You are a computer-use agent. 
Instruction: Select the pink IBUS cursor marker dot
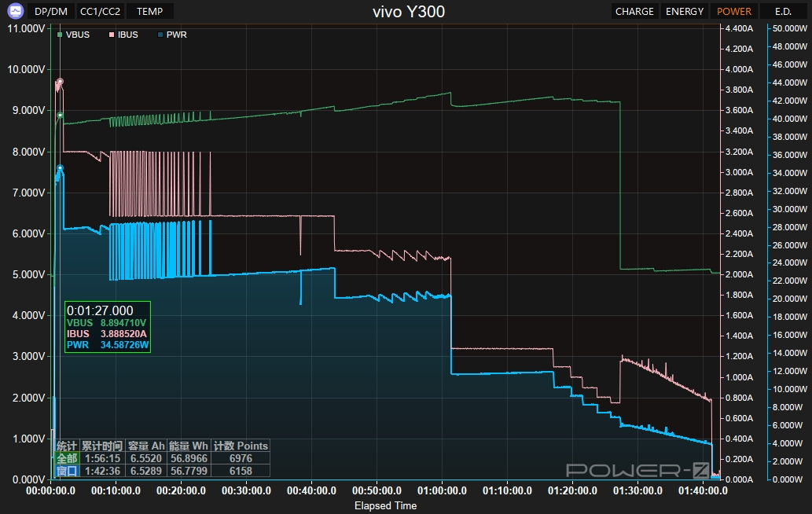pos(60,81)
